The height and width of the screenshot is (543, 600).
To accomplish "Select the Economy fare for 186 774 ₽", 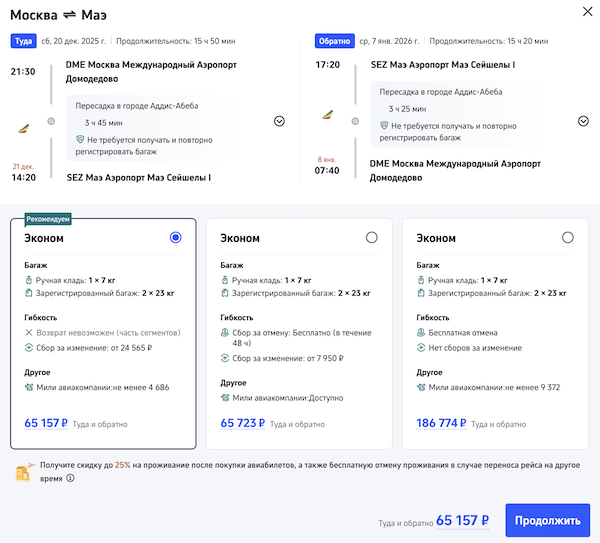I will (568, 237).
